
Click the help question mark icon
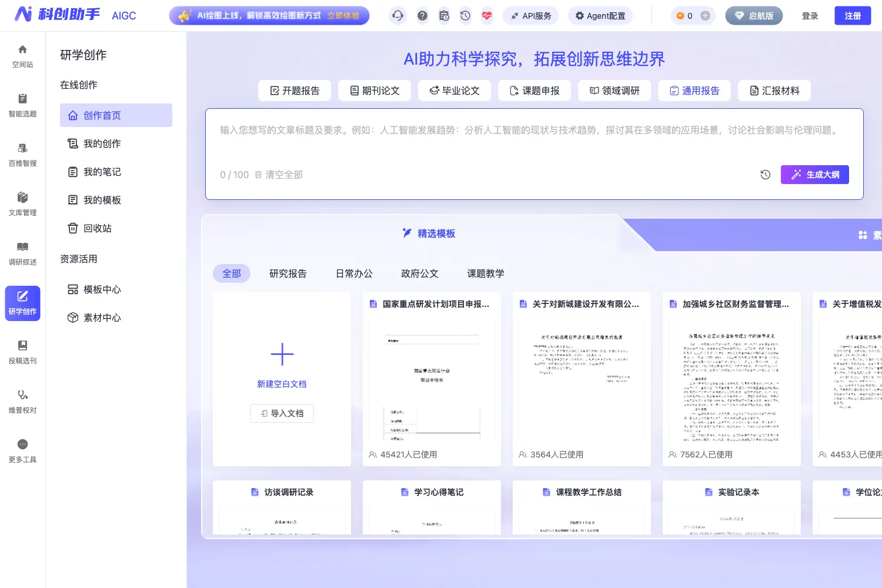tap(422, 16)
